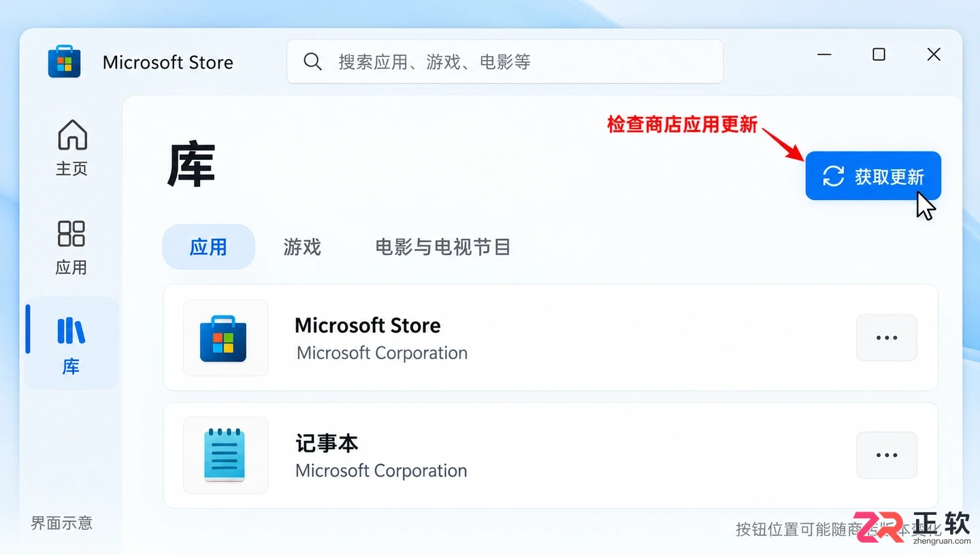The width and height of the screenshot is (980, 555).
Task: Click the Microsoft Store title text
Action: point(168,63)
